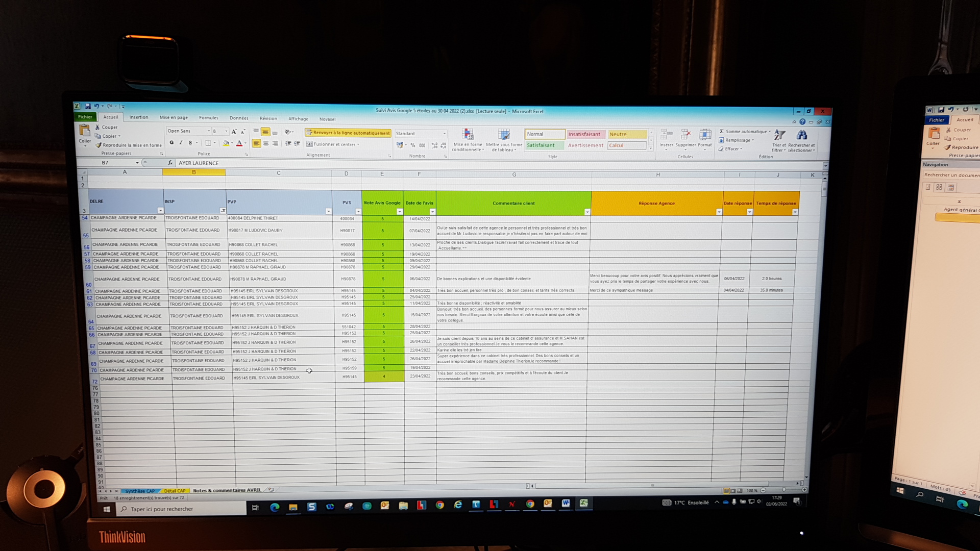The width and height of the screenshot is (980, 551).
Task: Click the Remplissage fill button
Action: pos(737,140)
